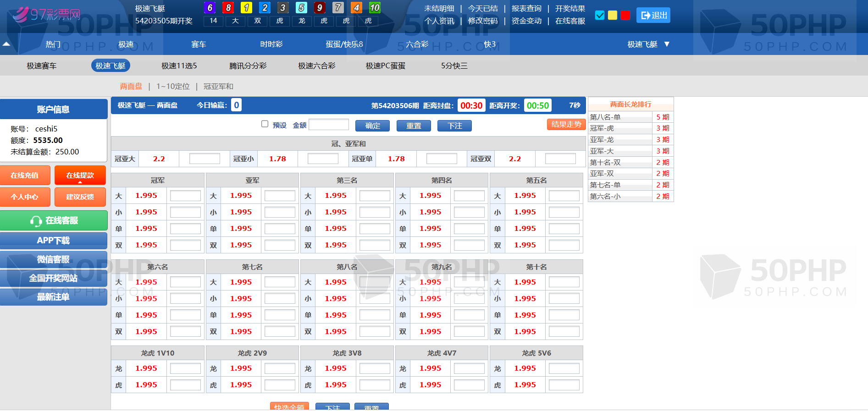Enable the 预设 preset checkbox

pyautogui.click(x=265, y=124)
